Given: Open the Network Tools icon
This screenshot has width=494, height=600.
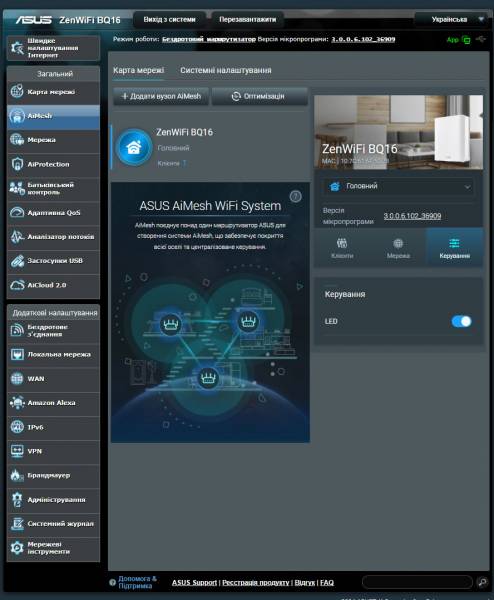Looking at the screenshot, I should 17,548.
